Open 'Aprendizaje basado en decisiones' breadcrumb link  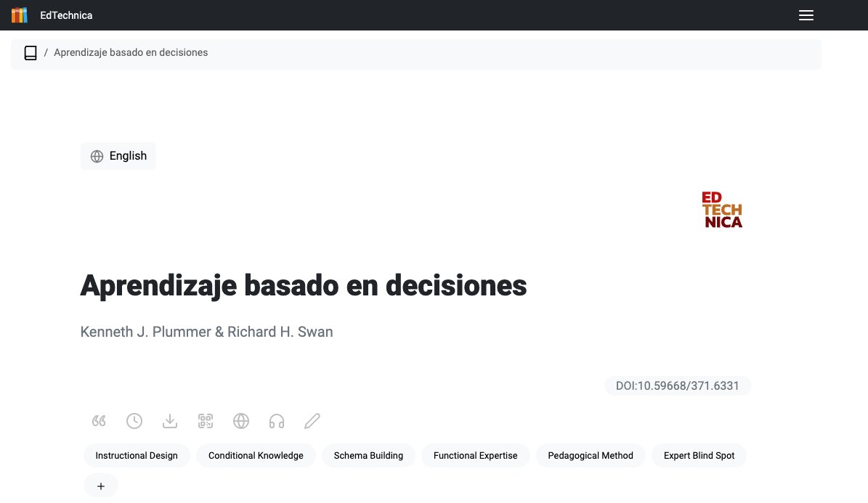coord(131,52)
